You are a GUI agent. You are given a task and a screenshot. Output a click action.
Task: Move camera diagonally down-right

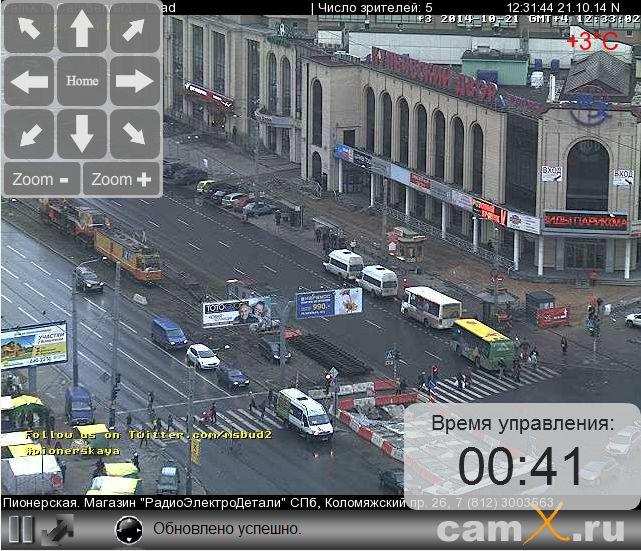134,134
